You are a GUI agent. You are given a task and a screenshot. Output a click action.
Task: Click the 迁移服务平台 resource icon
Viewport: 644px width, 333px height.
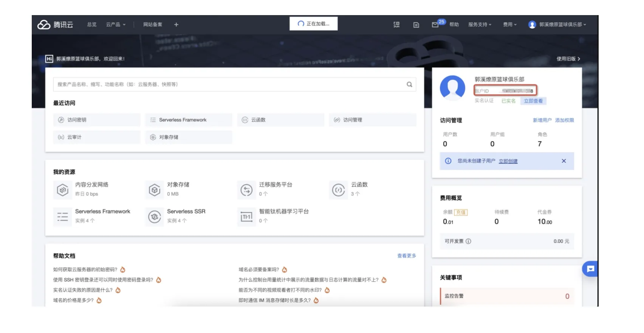[246, 190]
